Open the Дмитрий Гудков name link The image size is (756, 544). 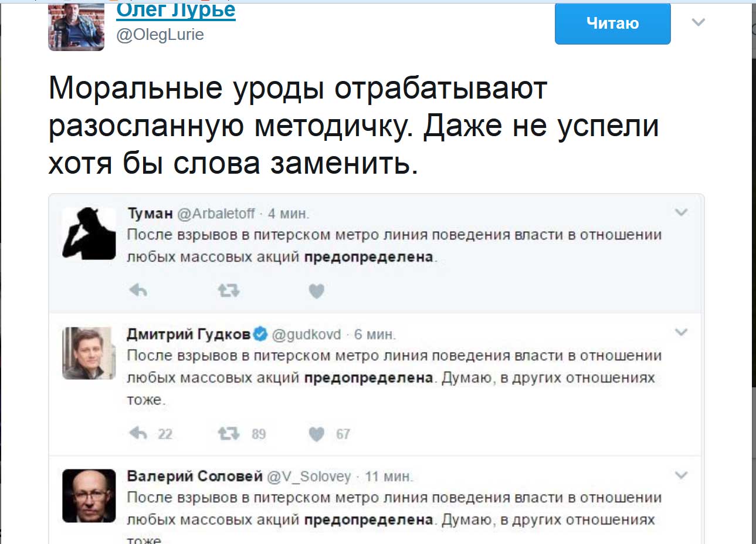coord(188,334)
